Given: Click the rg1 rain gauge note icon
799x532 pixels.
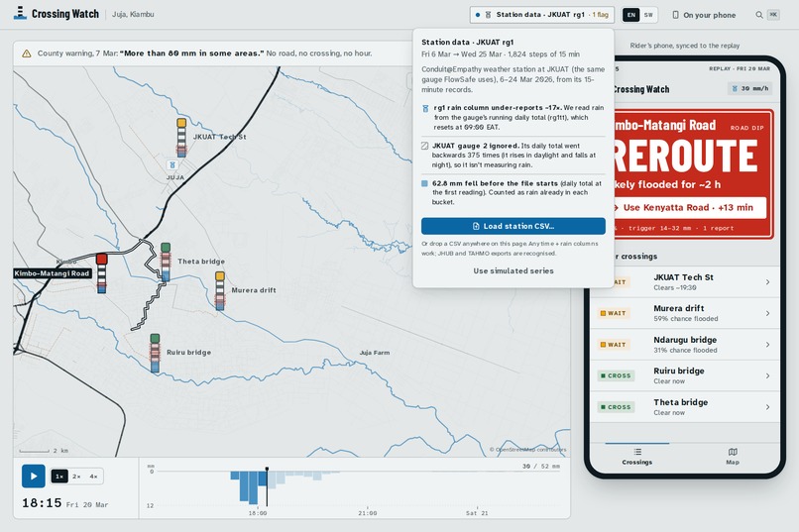Looking at the screenshot, I should (x=425, y=108).
